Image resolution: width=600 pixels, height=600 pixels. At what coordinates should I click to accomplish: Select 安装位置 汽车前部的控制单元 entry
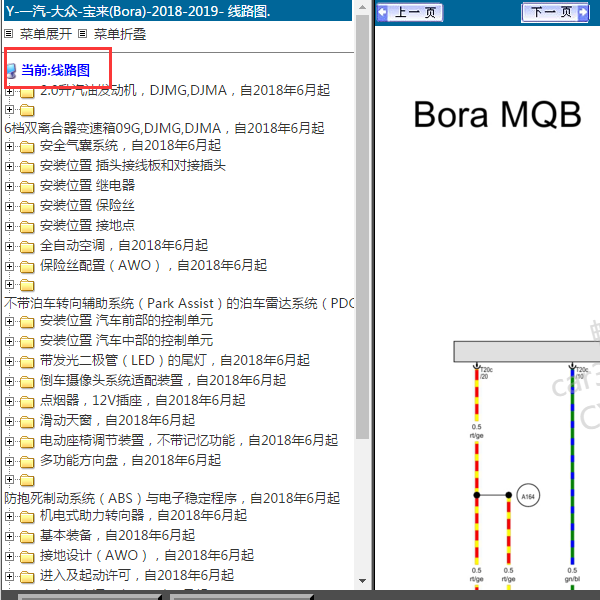(x=127, y=320)
